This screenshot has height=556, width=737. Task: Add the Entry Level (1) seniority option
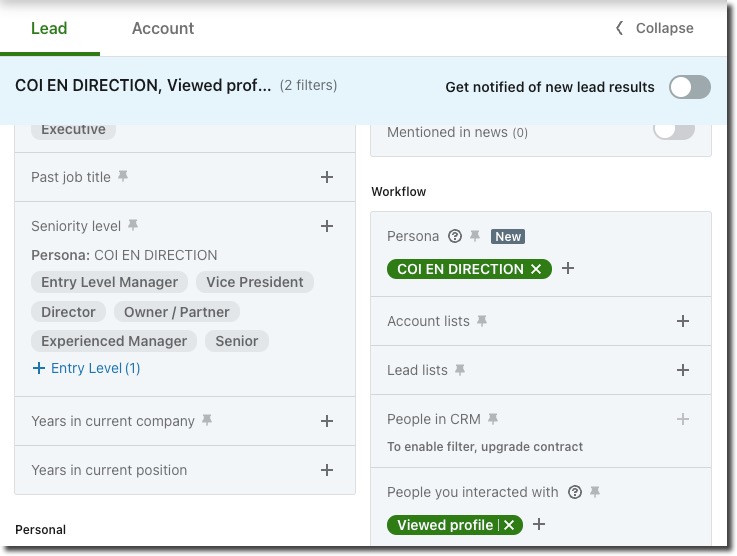tap(86, 368)
